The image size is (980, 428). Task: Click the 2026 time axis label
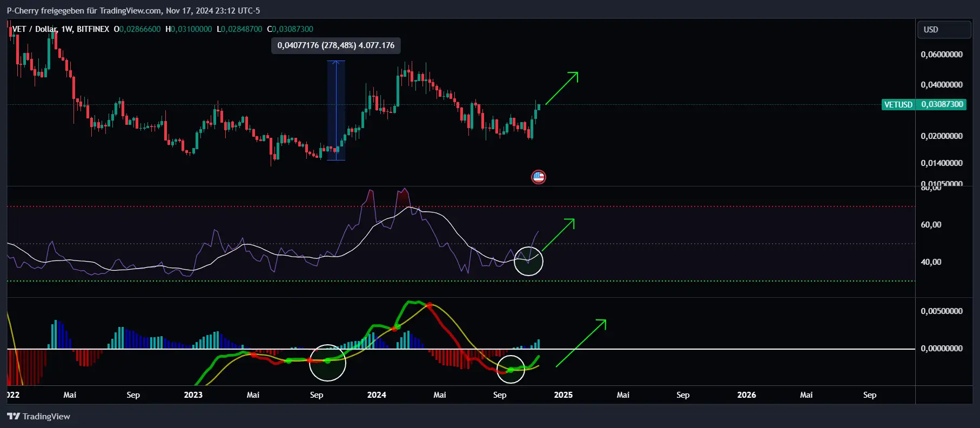(x=747, y=395)
